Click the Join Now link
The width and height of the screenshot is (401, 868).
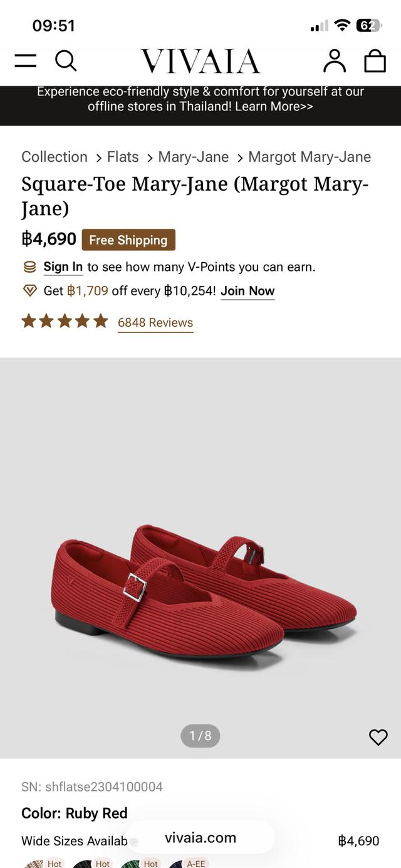[x=247, y=291]
